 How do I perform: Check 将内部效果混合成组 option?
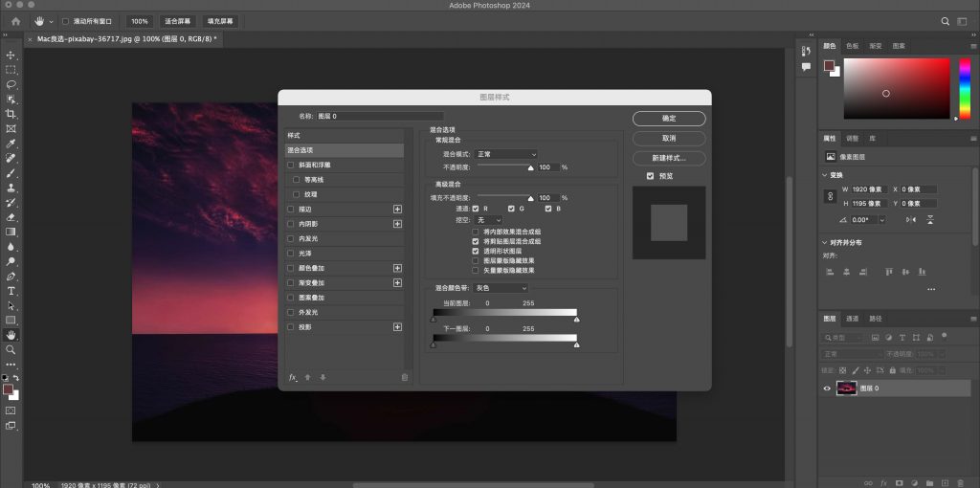[476, 232]
